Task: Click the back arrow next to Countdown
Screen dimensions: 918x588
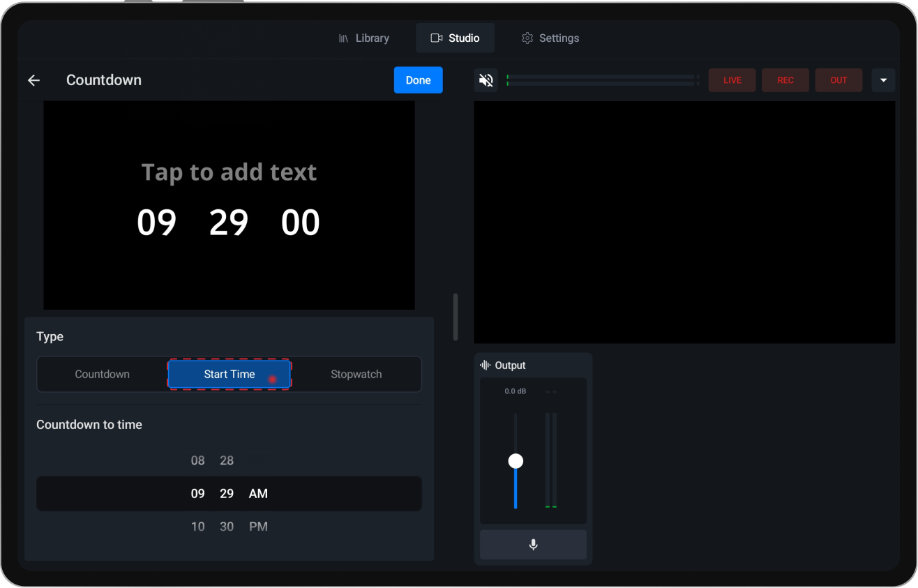Action: pyautogui.click(x=33, y=80)
